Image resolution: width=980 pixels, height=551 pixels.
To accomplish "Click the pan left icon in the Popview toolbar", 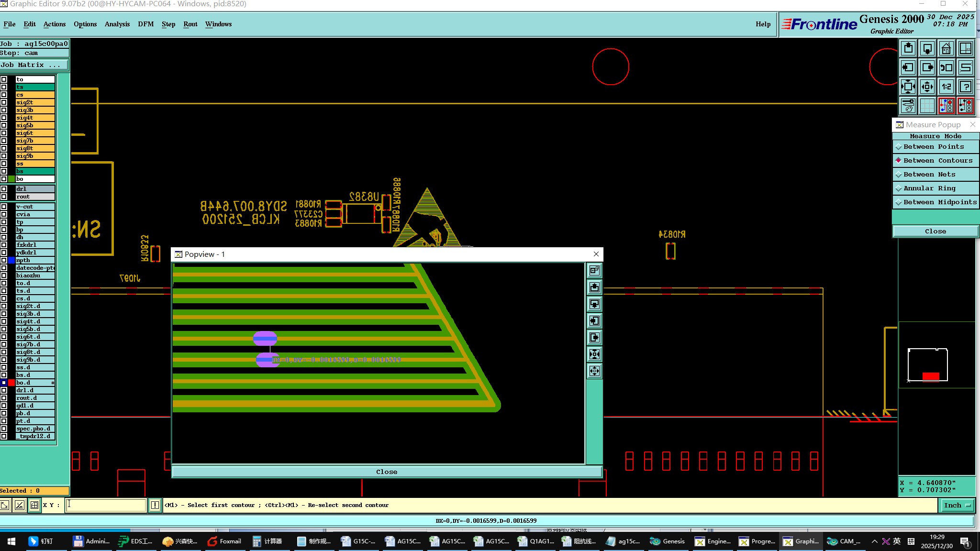I will [594, 321].
